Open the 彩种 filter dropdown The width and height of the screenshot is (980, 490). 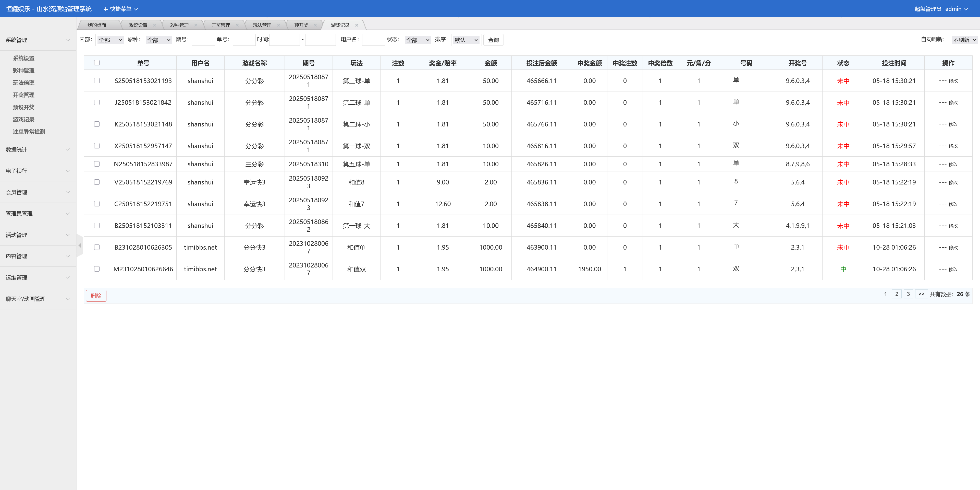[159, 40]
